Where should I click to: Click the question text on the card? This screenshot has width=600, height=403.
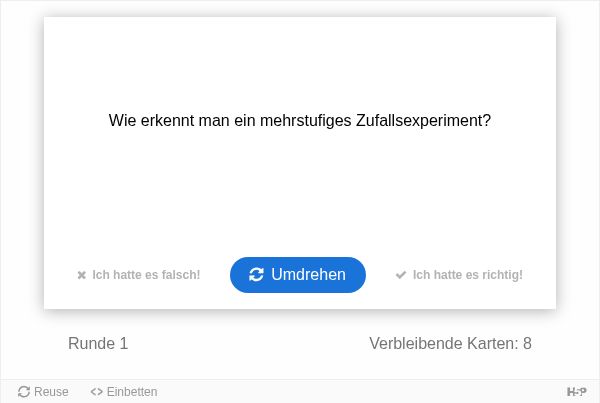pos(300,121)
